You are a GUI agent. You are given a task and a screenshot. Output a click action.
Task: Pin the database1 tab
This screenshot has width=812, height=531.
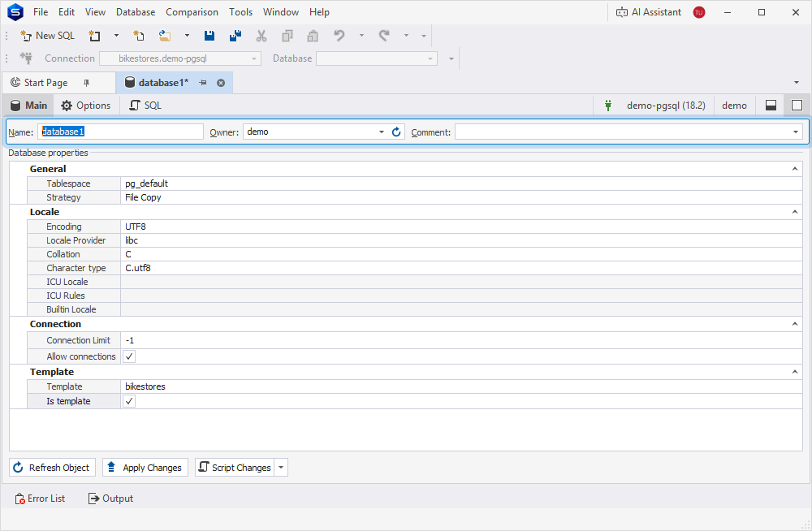(x=203, y=83)
